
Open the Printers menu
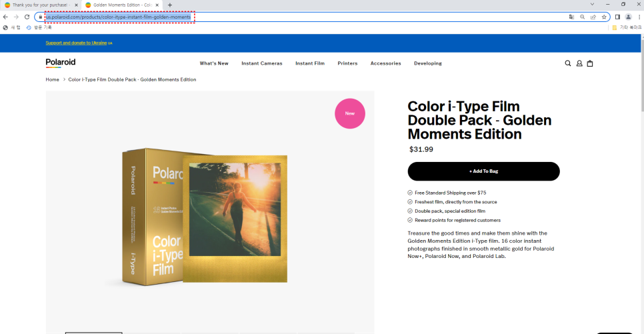[347, 63]
